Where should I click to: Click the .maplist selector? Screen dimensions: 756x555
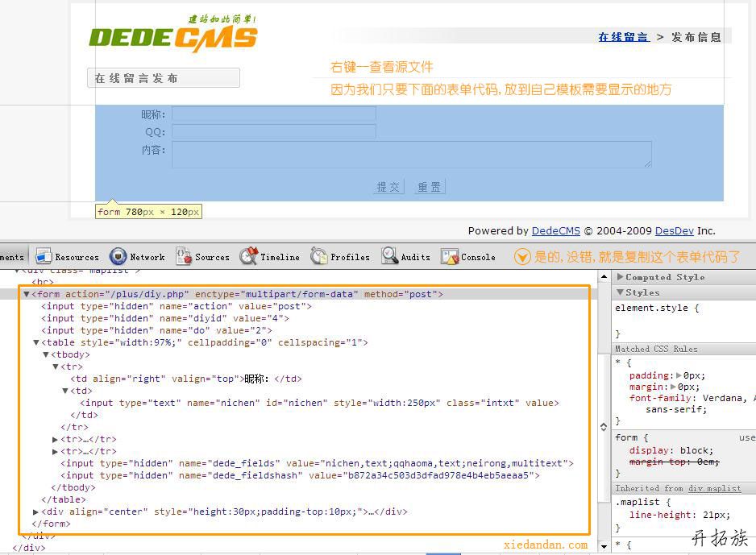[637, 502]
